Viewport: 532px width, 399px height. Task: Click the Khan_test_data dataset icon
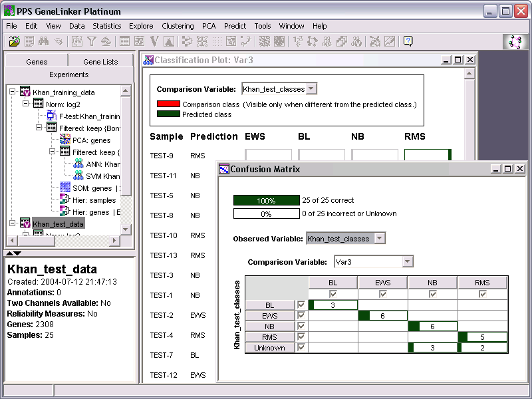25,223
